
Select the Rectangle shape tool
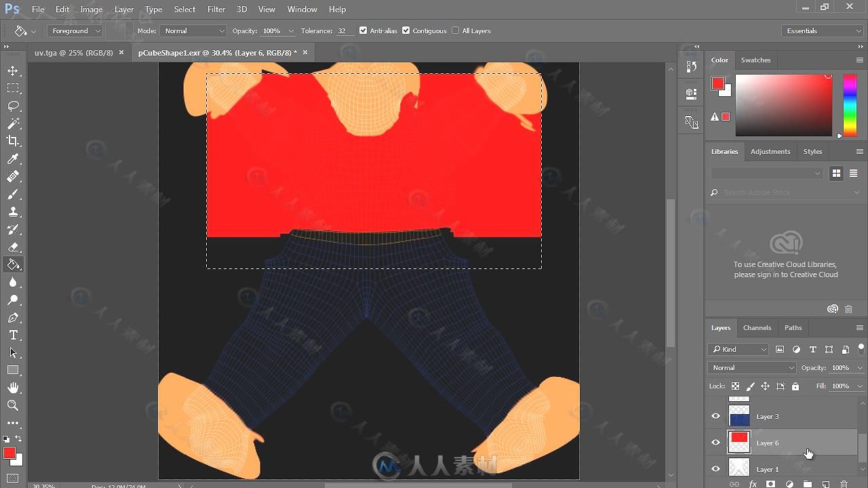pos(13,371)
